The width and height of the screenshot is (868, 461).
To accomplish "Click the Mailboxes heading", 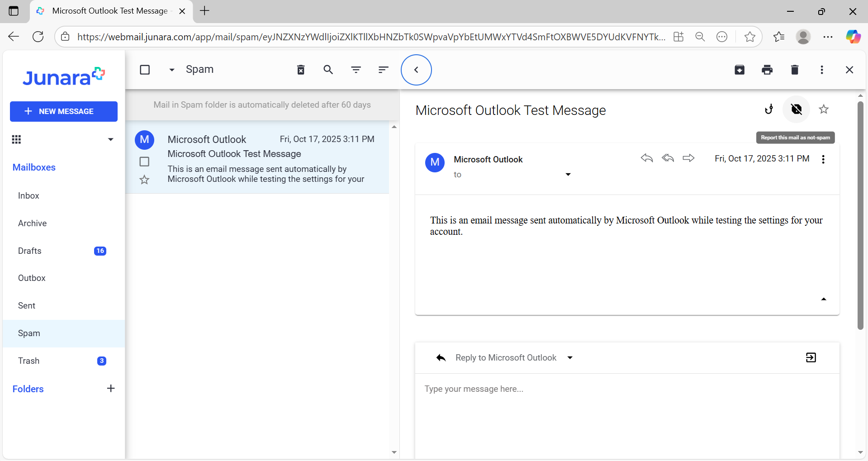I will [x=34, y=167].
